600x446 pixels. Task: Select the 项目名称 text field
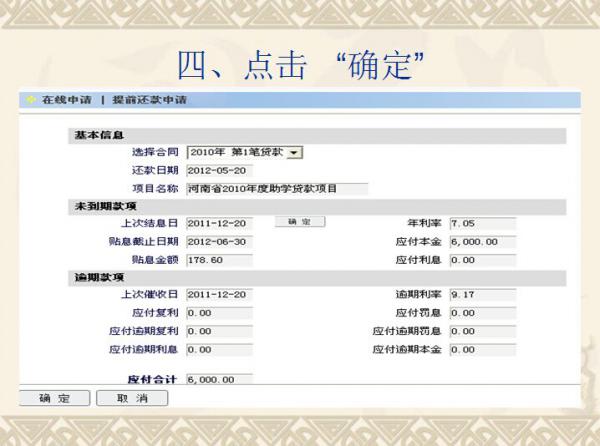pyautogui.click(x=276, y=188)
